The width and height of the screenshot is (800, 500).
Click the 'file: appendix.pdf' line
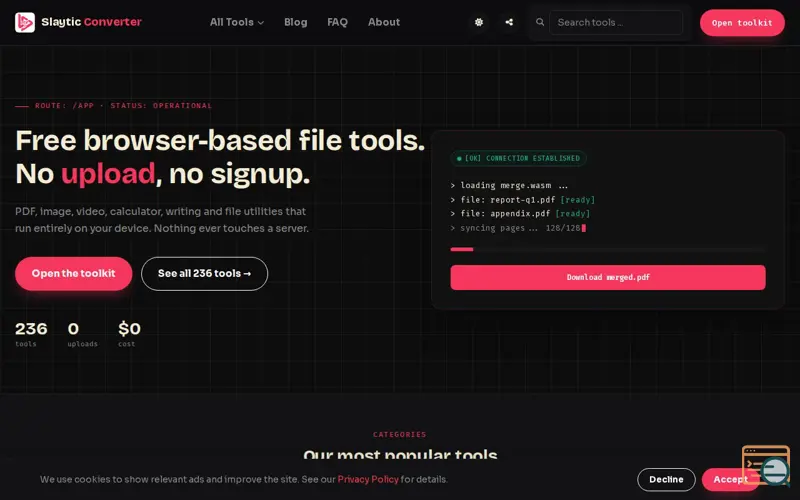[x=520, y=214]
